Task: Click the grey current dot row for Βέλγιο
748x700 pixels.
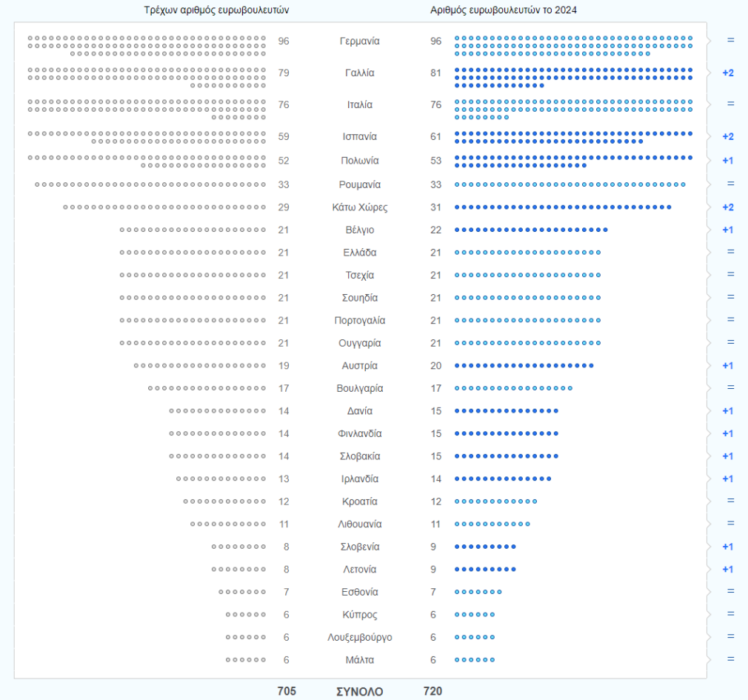Action: 193,230
